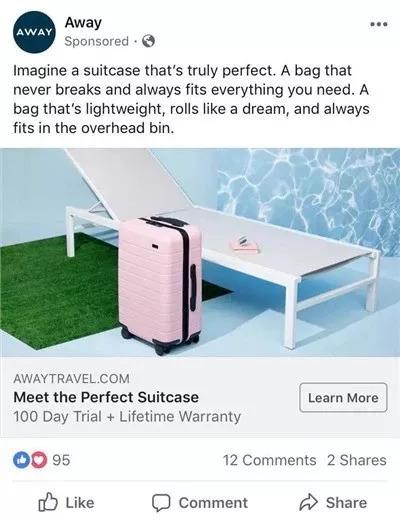Click the 100 Day Trial description text
Image resolution: width=400 pixels, height=521 pixels.
pyautogui.click(x=127, y=417)
